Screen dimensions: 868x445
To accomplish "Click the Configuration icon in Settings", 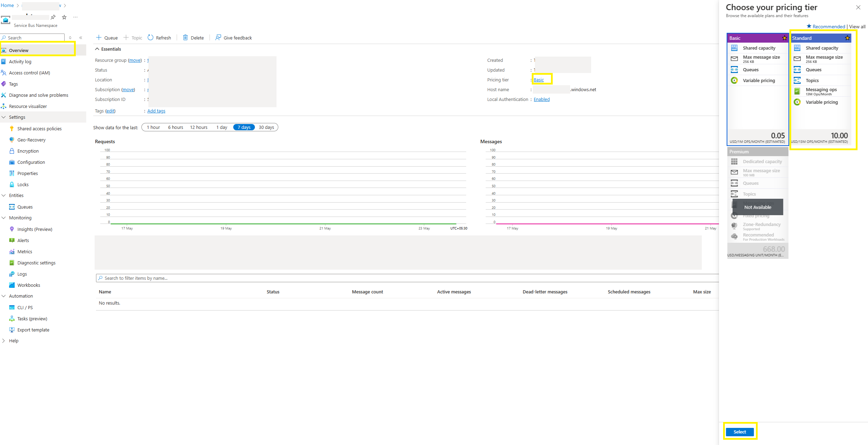I will [x=12, y=162].
